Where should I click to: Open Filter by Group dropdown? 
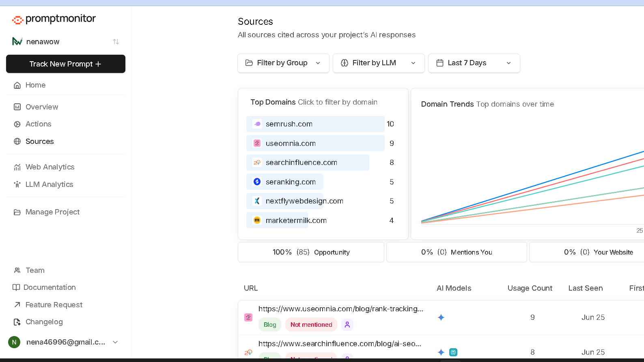[x=283, y=63]
